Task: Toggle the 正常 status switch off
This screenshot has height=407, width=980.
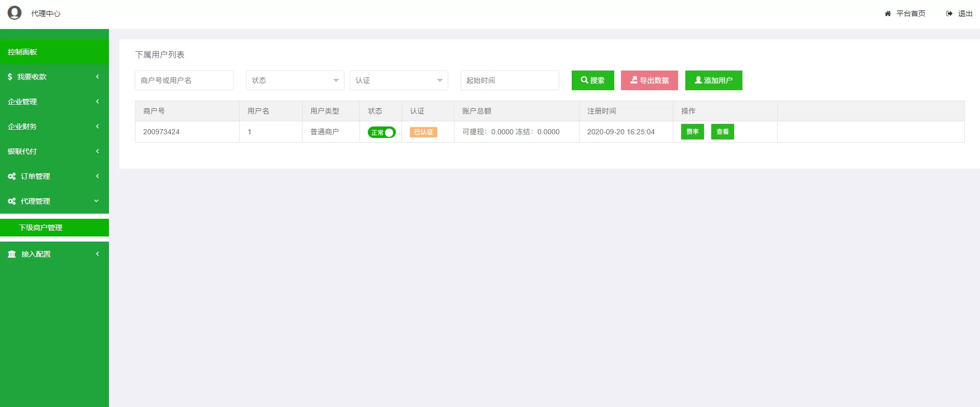Action: (x=382, y=132)
